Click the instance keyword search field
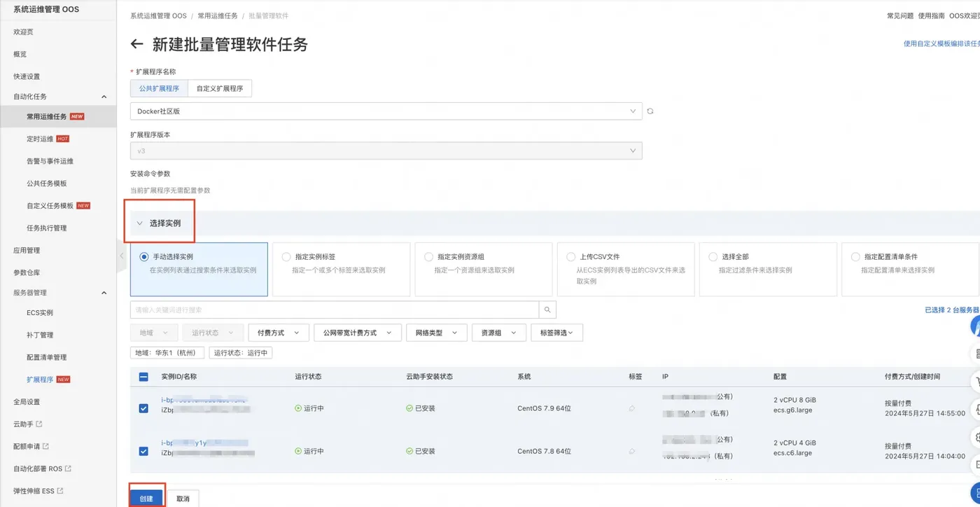Viewport: 980px width, 507px height. click(335, 310)
